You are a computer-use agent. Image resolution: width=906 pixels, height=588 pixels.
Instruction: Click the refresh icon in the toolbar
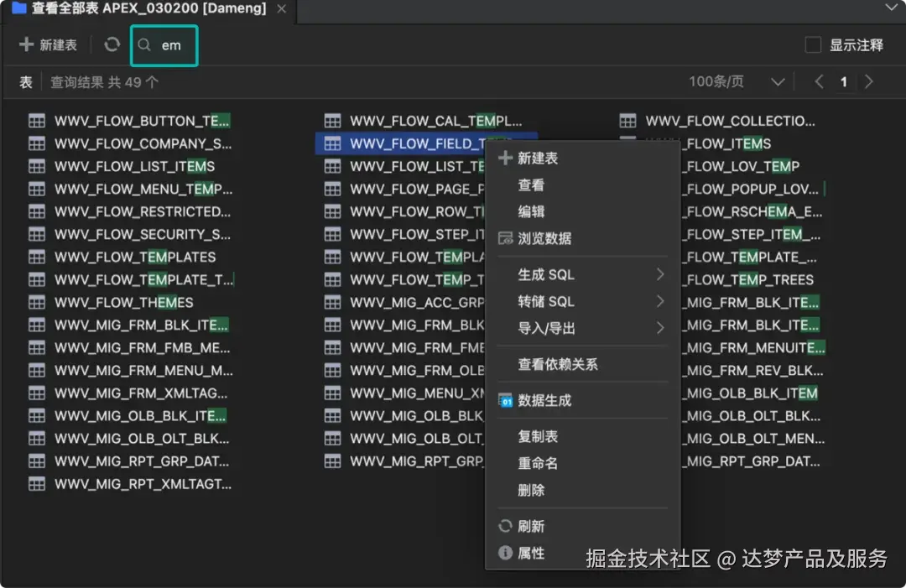112,44
